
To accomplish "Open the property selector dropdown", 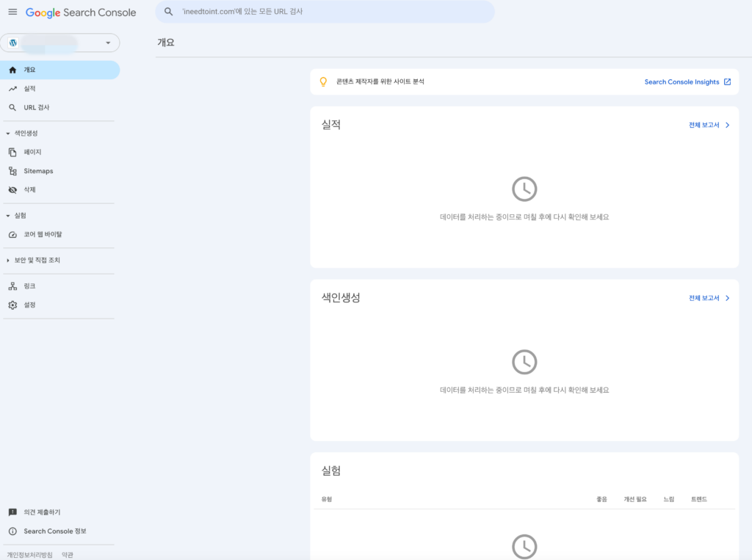I will tap(60, 43).
